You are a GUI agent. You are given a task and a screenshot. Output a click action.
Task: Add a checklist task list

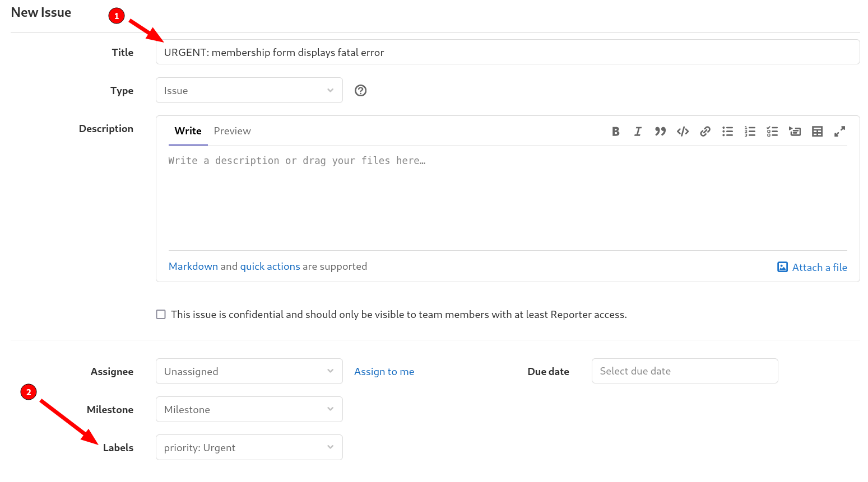click(772, 132)
